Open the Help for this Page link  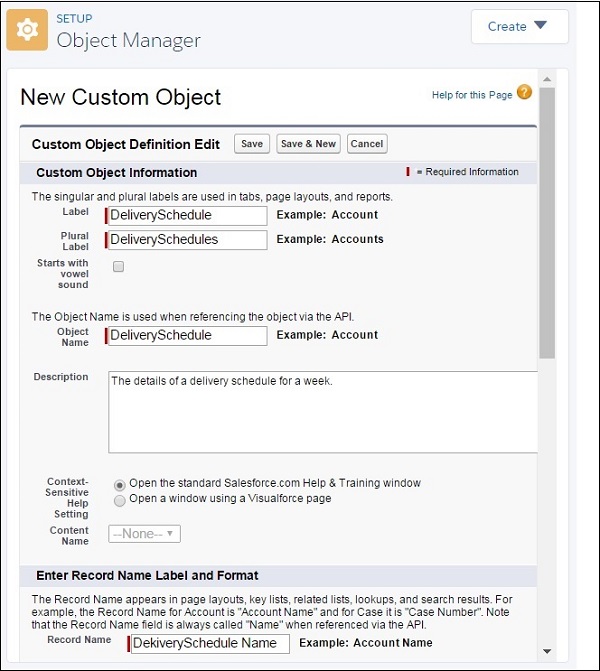click(x=471, y=95)
